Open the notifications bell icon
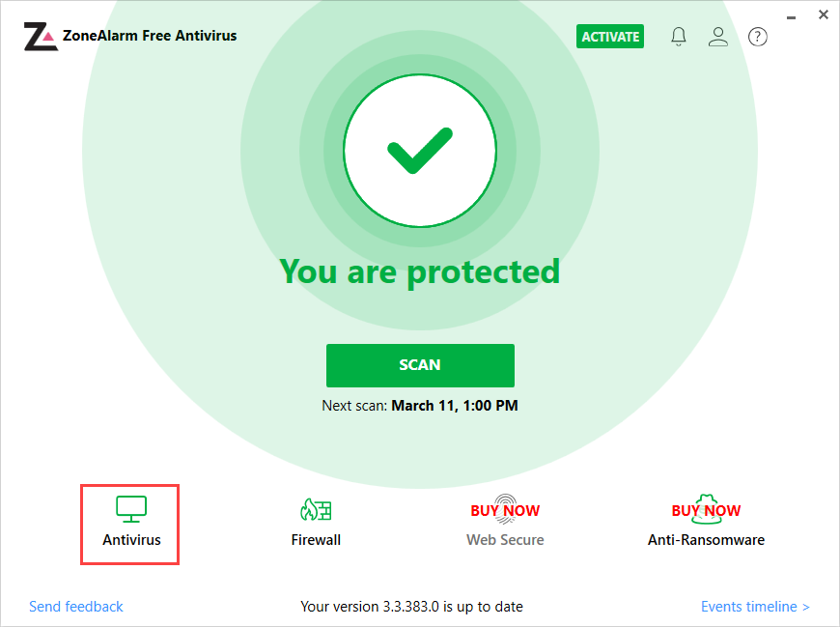This screenshot has height=627, width=840. click(x=678, y=37)
